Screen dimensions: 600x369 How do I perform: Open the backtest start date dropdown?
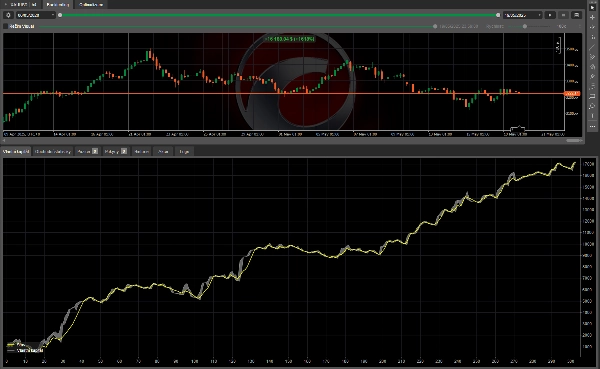point(36,15)
